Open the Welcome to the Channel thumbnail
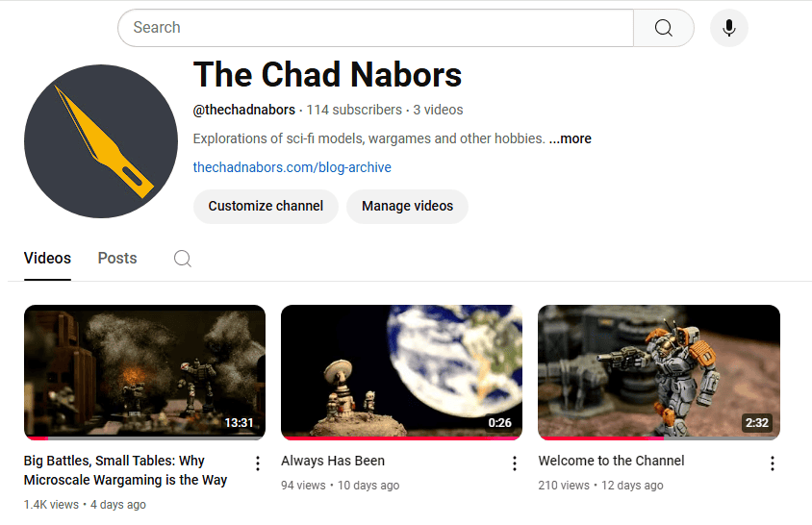Viewport: 812px width, 525px height. click(x=659, y=372)
